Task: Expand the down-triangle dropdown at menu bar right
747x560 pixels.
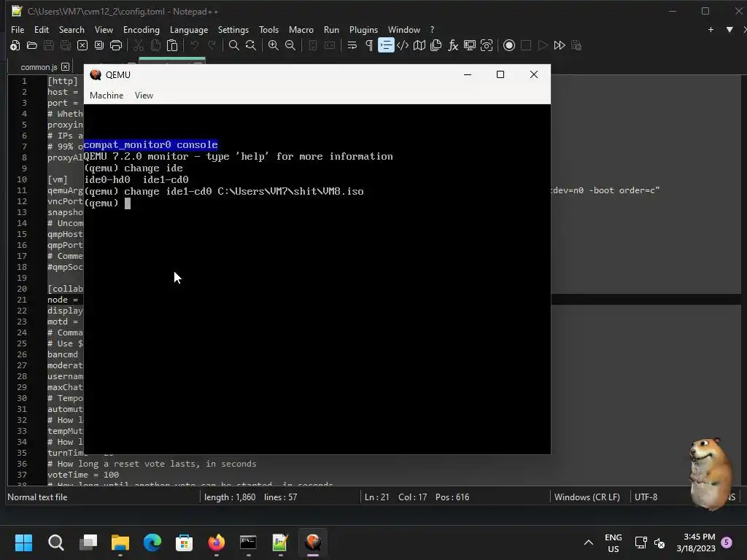Action: 729,29
